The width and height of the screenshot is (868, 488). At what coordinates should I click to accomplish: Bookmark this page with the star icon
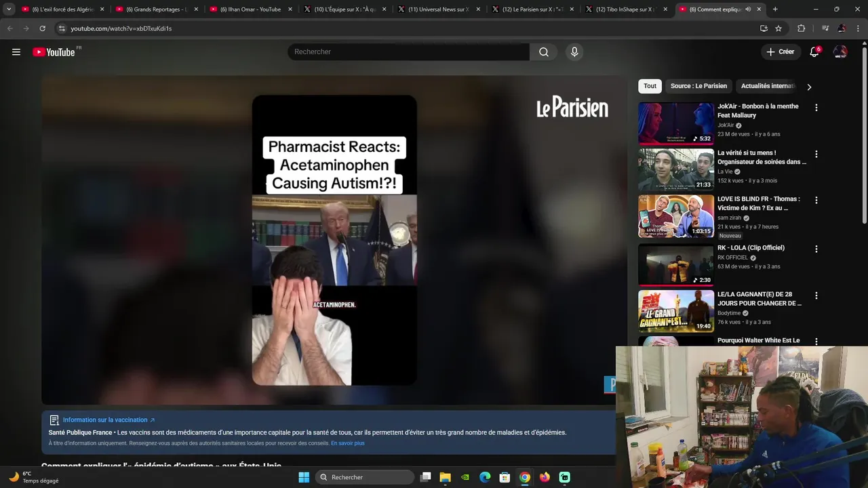pos(778,28)
